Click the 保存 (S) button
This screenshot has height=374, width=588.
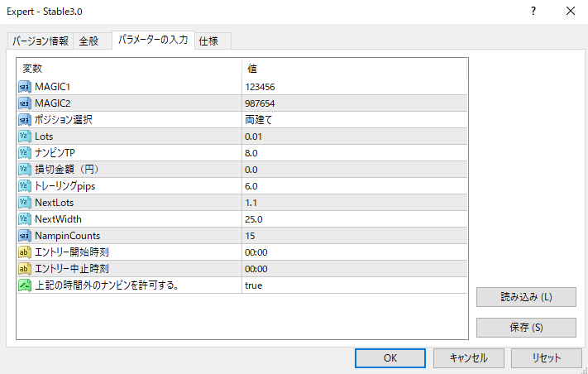coord(526,328)
